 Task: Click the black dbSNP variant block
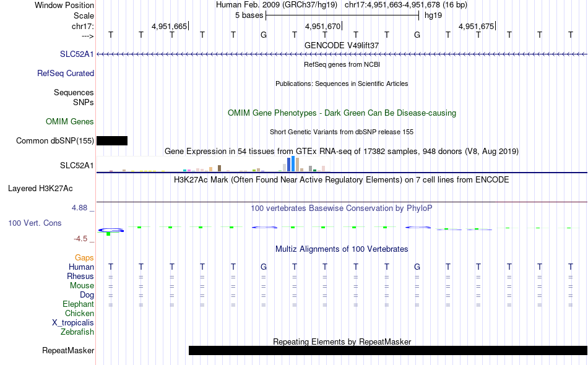[112, 140]
